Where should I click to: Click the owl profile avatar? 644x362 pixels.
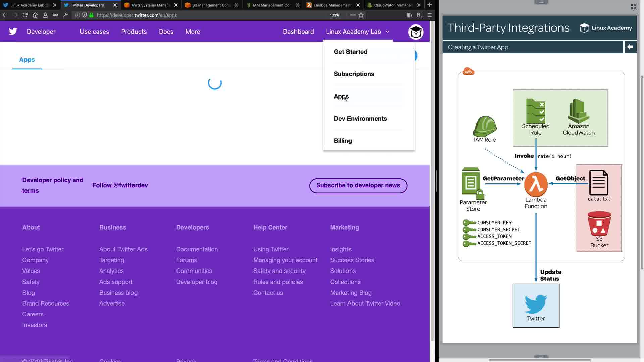click(x=416, y=32)
